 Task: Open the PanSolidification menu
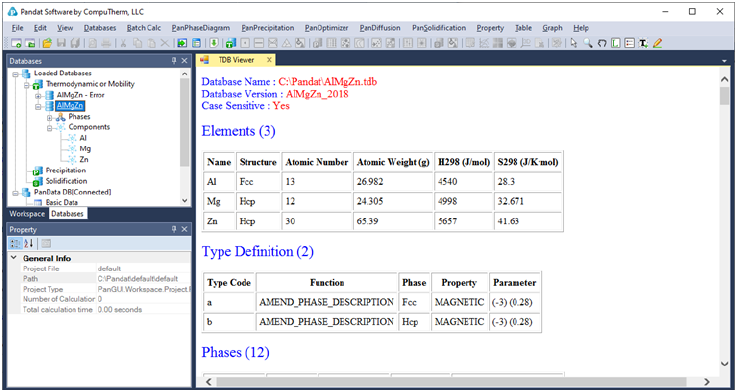[x=439, y=28]
